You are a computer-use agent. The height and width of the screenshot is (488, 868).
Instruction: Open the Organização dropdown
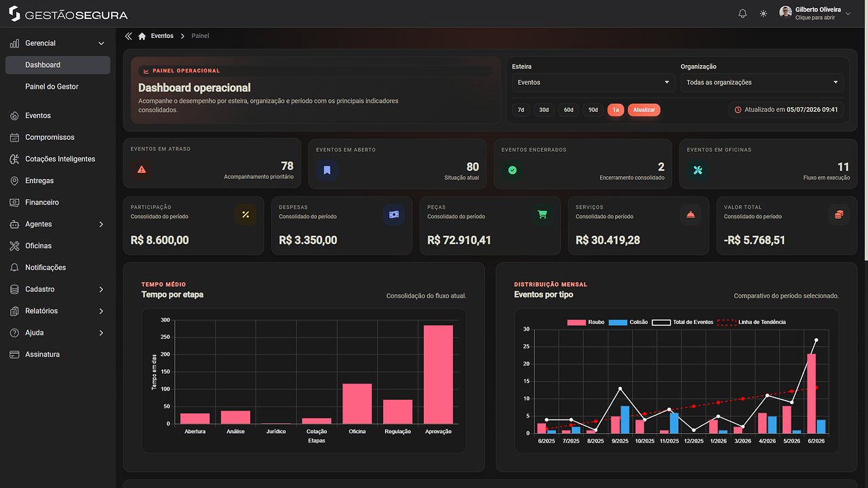pos(762,83)
